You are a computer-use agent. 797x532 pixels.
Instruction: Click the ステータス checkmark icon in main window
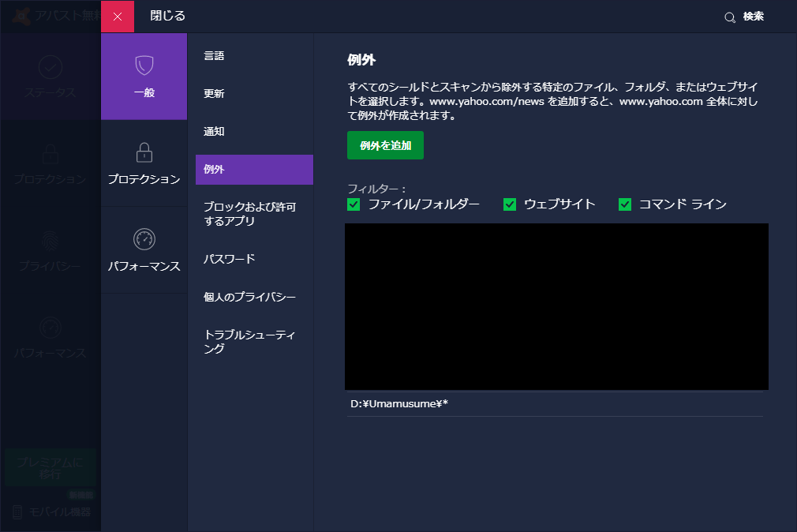click(x=51, y=67)
